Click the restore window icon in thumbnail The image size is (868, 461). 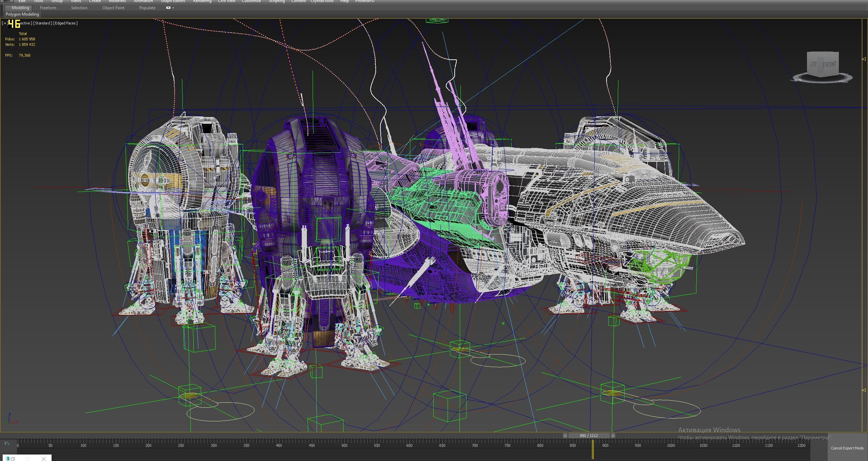tap(13, 459)
